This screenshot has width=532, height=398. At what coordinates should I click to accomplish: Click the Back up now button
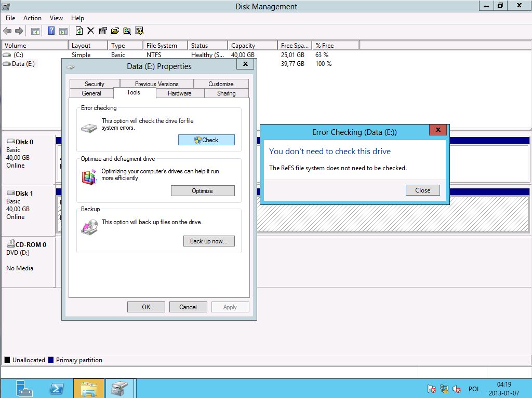[209, 241]
